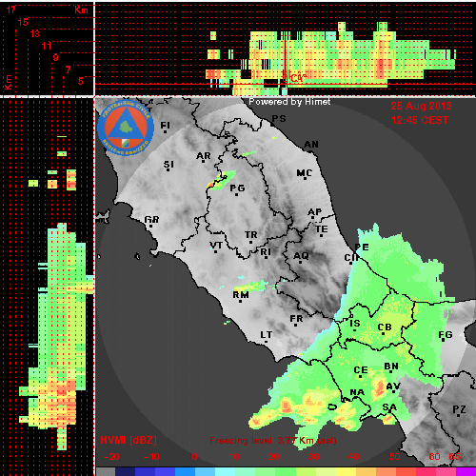The width and height of the screenshot is (476, 476).
Task: Click the "40" value on dBZ scale
Action: tap(354, 457)
